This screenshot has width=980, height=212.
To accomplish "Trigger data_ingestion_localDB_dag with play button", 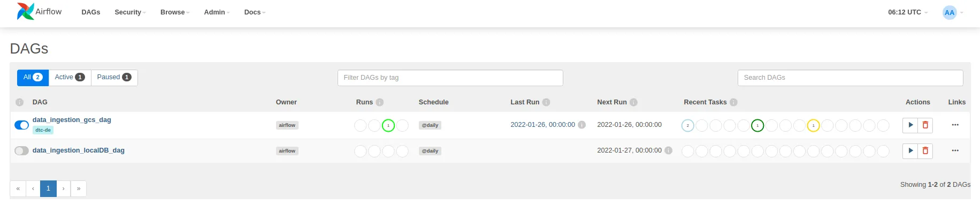I will point(910,151).
